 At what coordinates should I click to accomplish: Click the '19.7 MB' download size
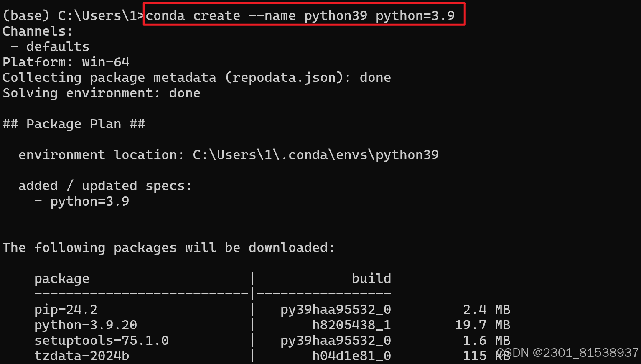(482, 325)
